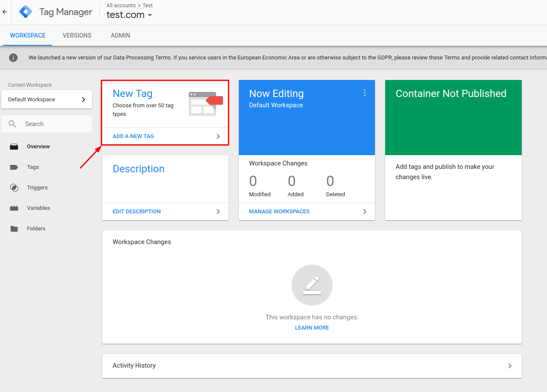Switch to the Versions tab
This screenshot has height=392, width=547.
click(x=77, y=35)
